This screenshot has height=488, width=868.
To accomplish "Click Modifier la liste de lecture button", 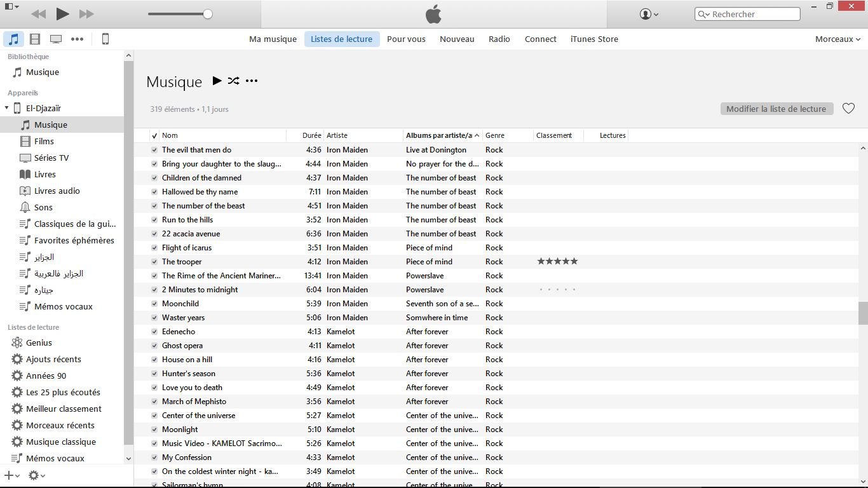I will pyautogui.click(x=776, y=109).
